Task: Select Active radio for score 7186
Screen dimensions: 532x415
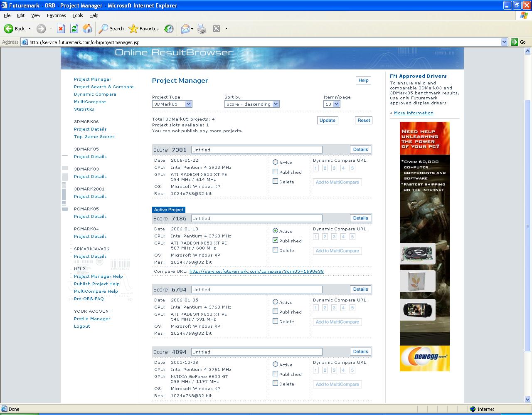Action: tap(275, 231)
